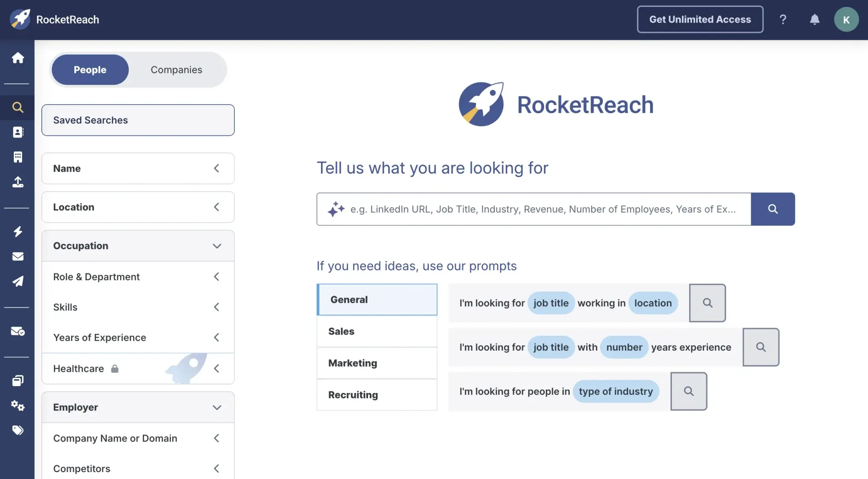This screenshot has width=868, height=479.
Task: Open the notifications bell
Action: [815, 19]
